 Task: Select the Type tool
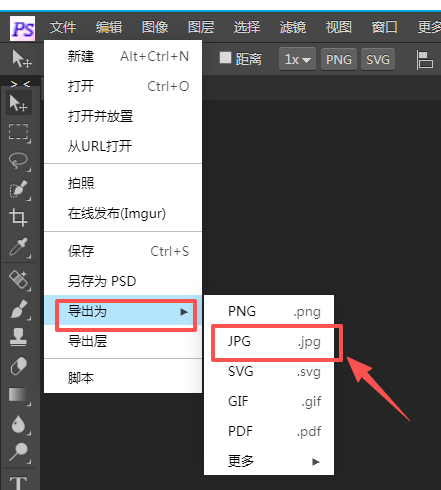pyautogui.click(x=19, y=482)
